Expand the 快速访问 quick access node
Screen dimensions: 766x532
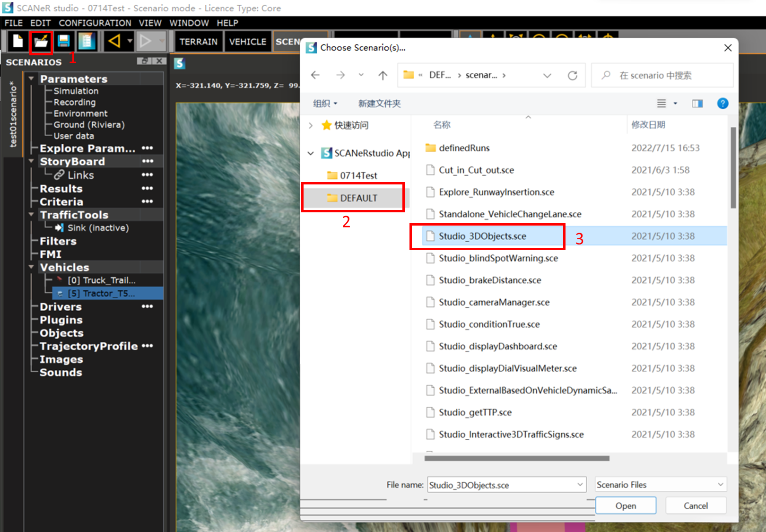(x=311, y=125)
